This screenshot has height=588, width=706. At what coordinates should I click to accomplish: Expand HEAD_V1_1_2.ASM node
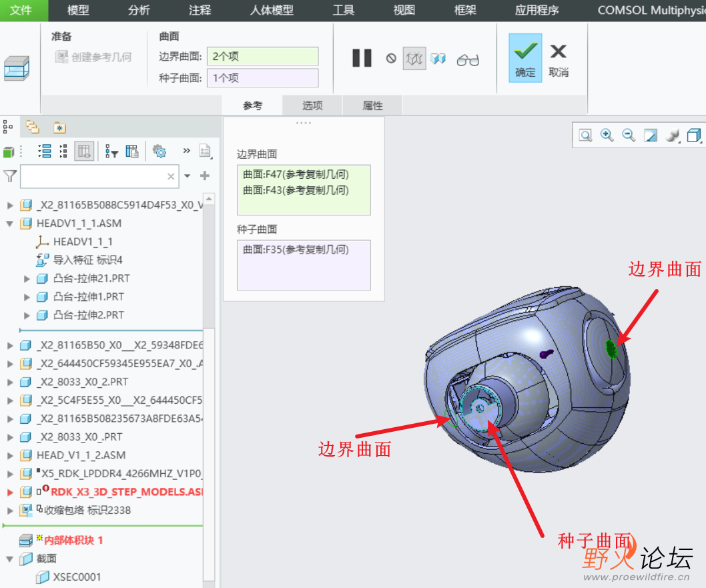pyautogui.click(x=10, y=456)
